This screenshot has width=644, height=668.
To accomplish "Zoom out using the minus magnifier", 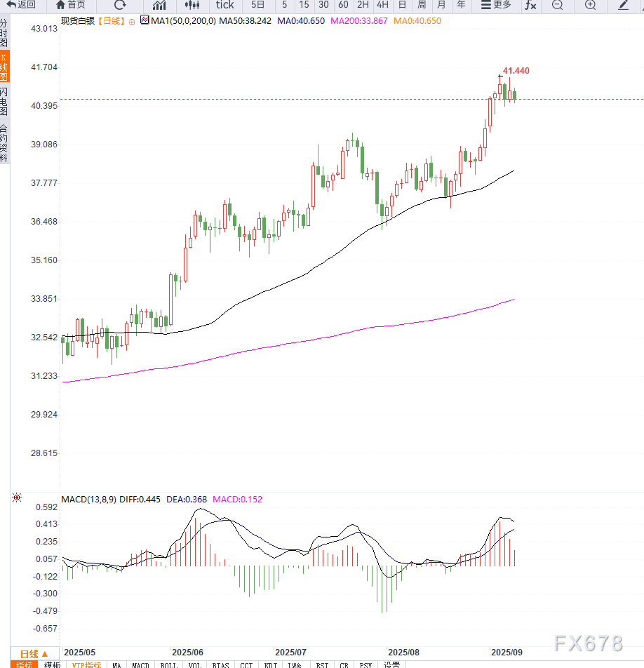I will tap(557, 5).
